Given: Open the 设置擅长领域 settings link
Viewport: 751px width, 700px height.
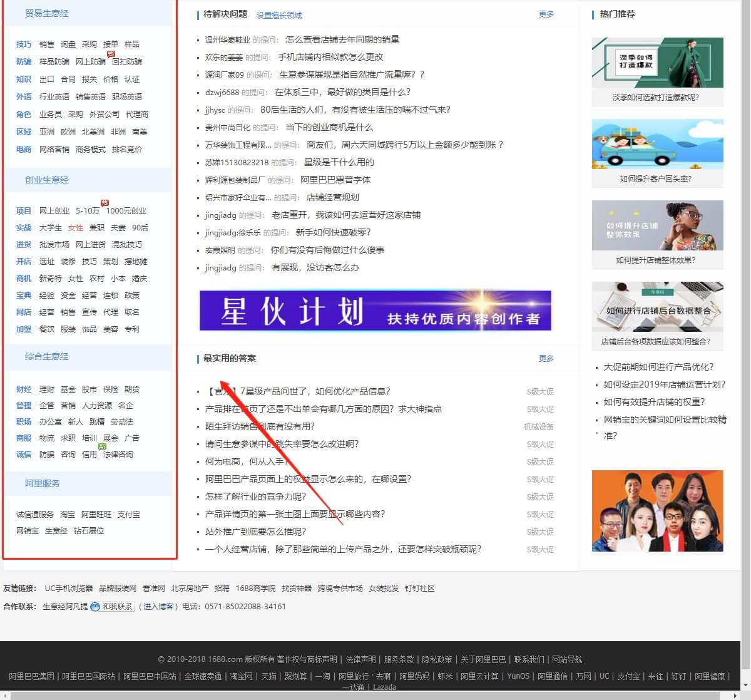Looking at the screenshot, I should [x=278, y=14].
